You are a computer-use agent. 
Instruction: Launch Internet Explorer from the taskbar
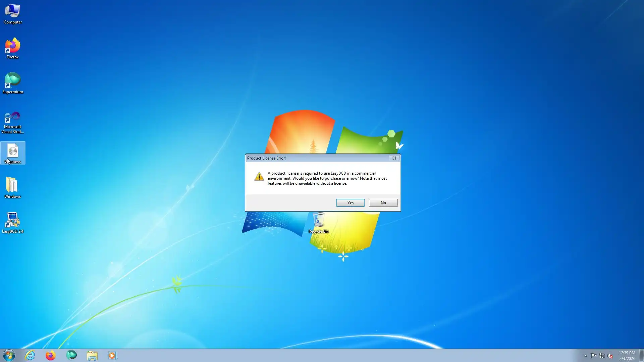click(30, 355)
